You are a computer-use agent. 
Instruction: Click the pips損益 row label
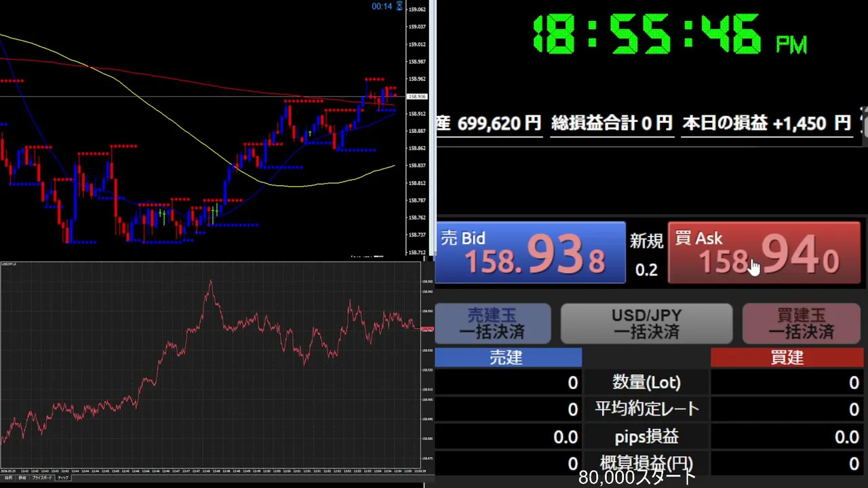click(646, 436)
